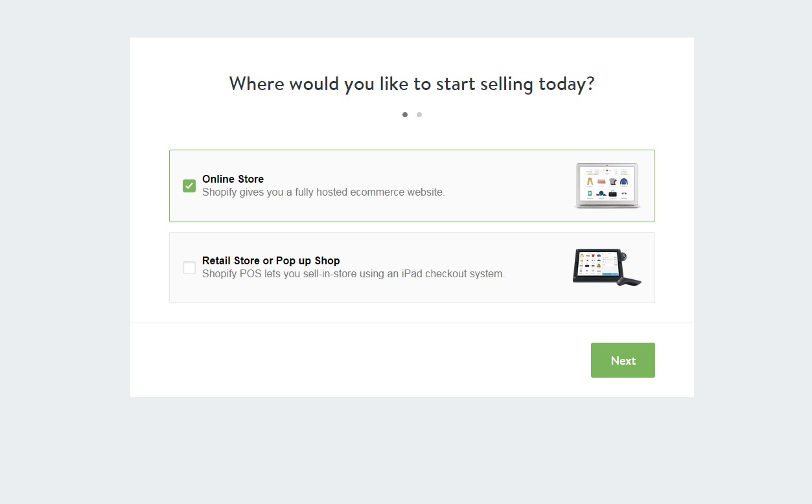812x504 pixels.
Task: Uncheck the Online Store checkbox
Action: tap(189, 186)
